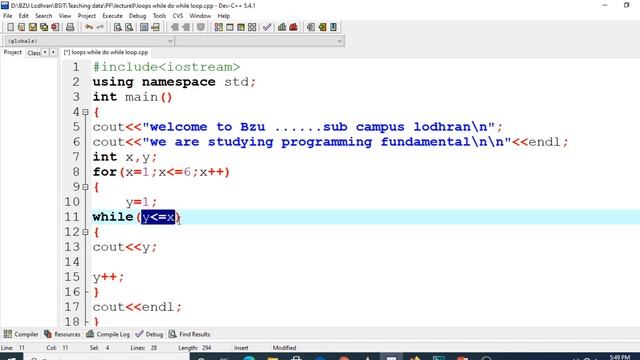Click 'using namespace std;' on line 2
The image size is (640, 360).
pos(174,82)
